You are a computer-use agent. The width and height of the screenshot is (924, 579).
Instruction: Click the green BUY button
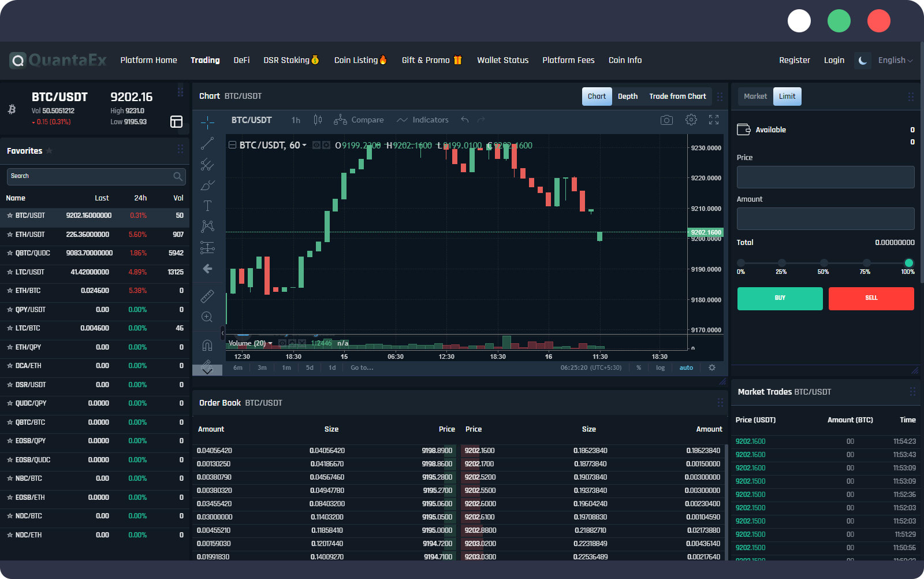tap(780, 298)
